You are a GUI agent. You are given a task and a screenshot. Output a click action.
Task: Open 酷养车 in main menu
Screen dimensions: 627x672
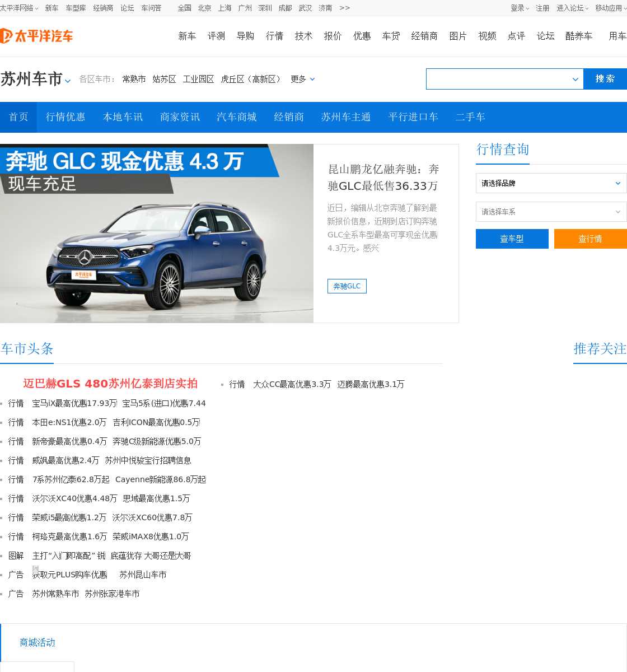(579, 36)
